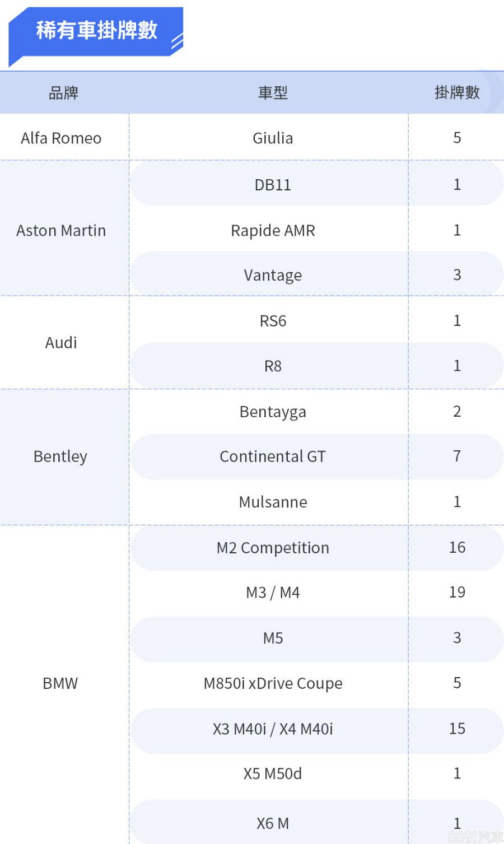Click the X3 M40i / X4 M40i row
504x844 pixels.
273,729
